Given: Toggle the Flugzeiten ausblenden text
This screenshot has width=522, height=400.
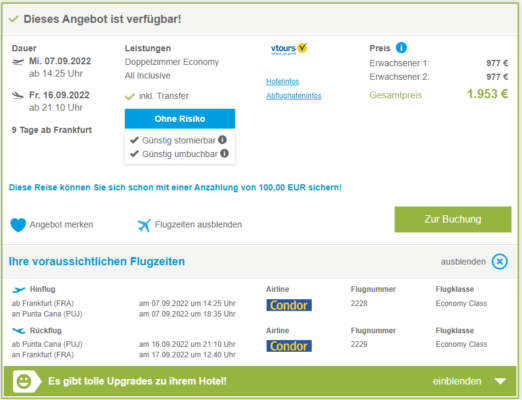Looking at the screenshot, I should 198,225.
